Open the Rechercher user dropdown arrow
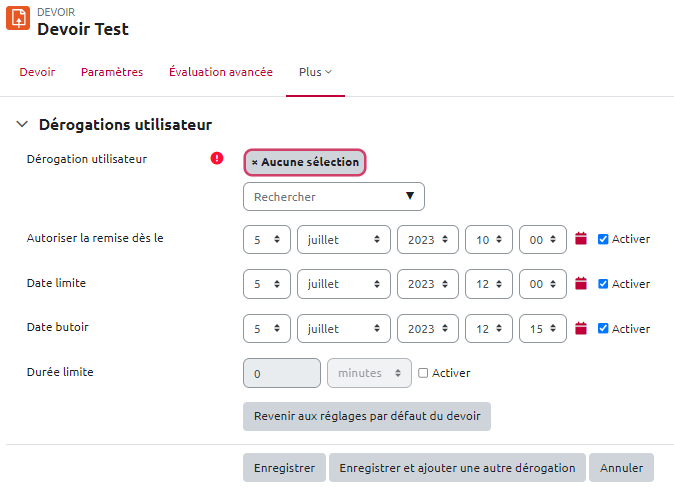The height and width of the screenshot is (488, 674). coord(410,196)
